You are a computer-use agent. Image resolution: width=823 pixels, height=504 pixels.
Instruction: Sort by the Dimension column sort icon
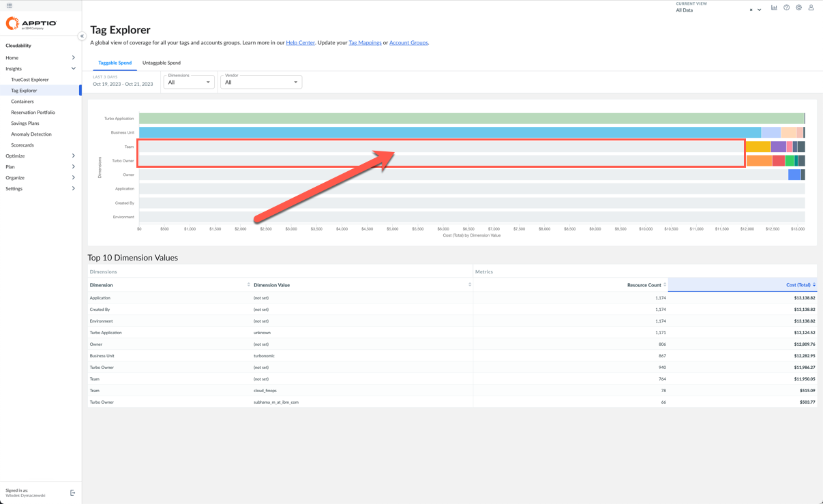click(248, 284)
